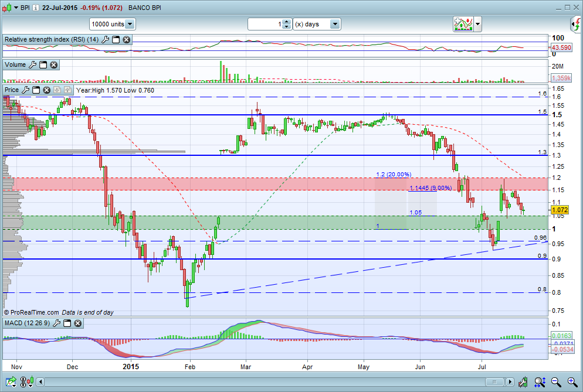Maximize the RSI panel
The height and width of the screenshot is (392, 583).
click(x=116, y=39)
